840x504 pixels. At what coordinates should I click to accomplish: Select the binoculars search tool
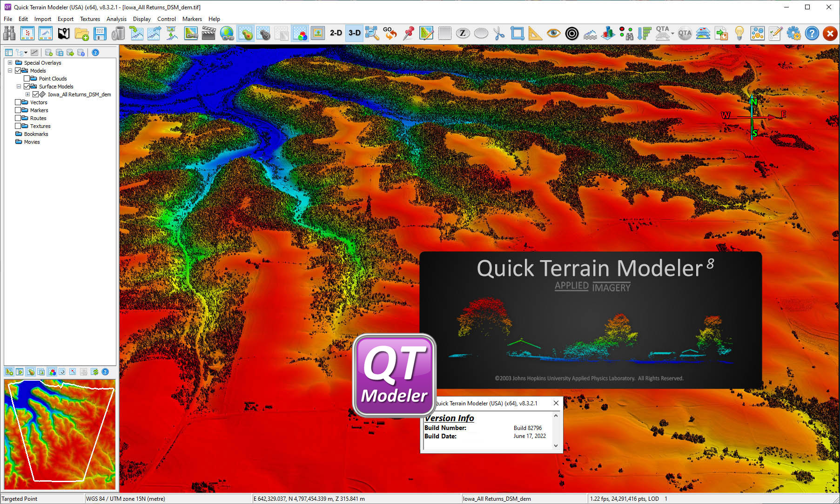[9, 33]
